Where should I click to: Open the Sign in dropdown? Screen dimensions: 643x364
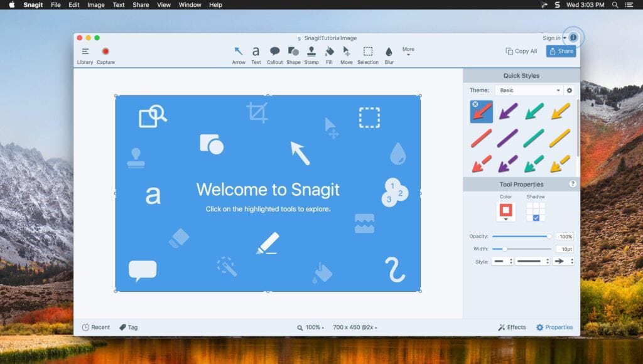[554, 38]
